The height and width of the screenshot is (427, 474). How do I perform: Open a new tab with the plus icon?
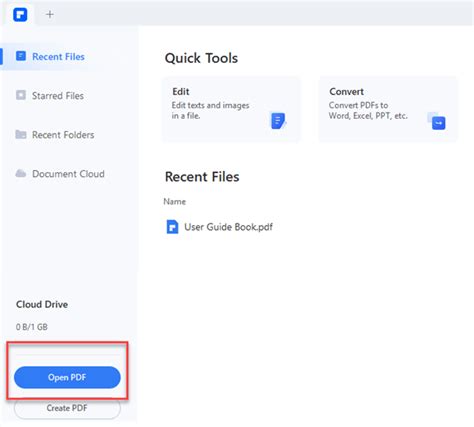coord(50,14)
